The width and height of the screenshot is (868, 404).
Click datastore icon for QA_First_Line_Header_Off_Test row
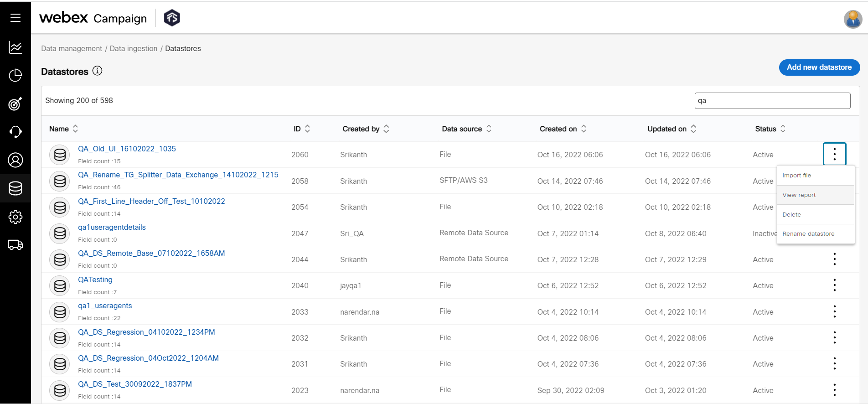pyautogui.click(x=60, y=207)
